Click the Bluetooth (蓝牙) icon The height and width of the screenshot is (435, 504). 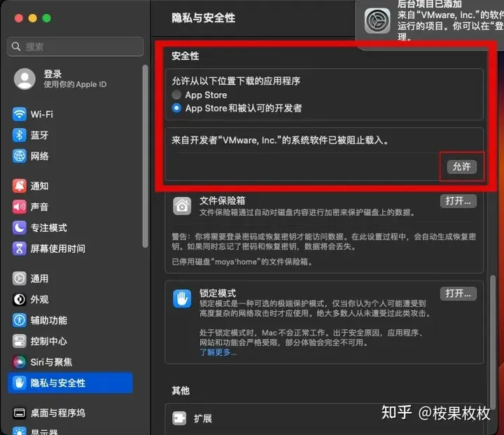coord(20,135)
